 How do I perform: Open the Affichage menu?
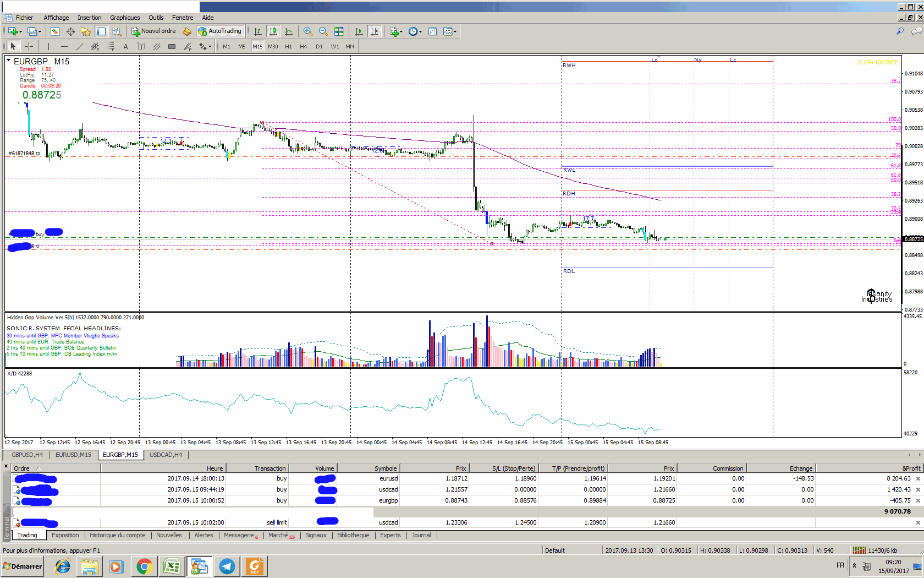(x=56, y=18)
